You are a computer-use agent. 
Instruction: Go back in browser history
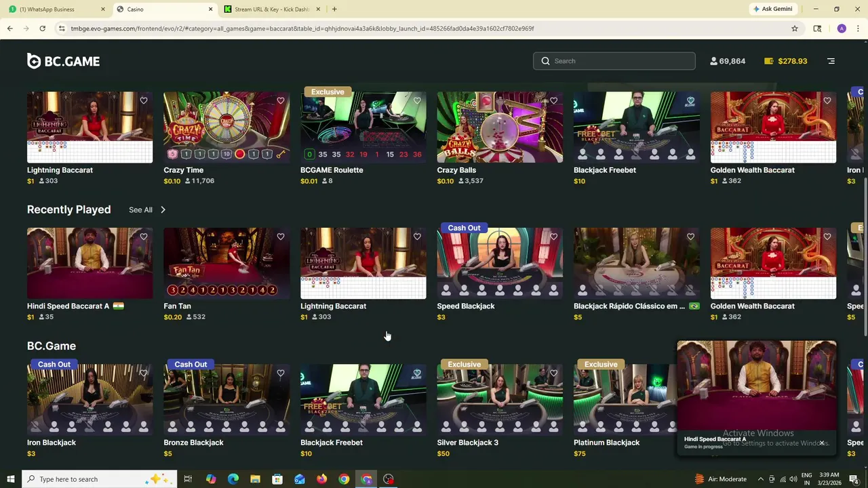[x=10, y=28]
